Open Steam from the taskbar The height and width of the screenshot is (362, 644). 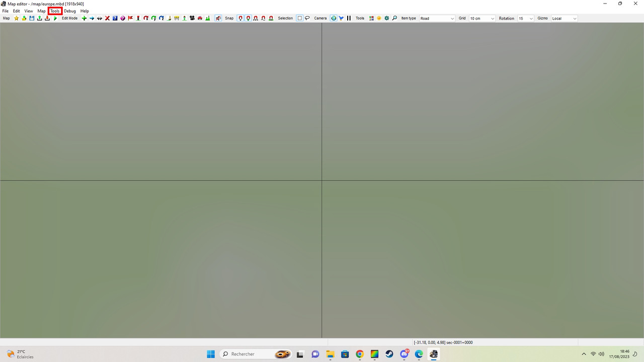coord(389,354)
